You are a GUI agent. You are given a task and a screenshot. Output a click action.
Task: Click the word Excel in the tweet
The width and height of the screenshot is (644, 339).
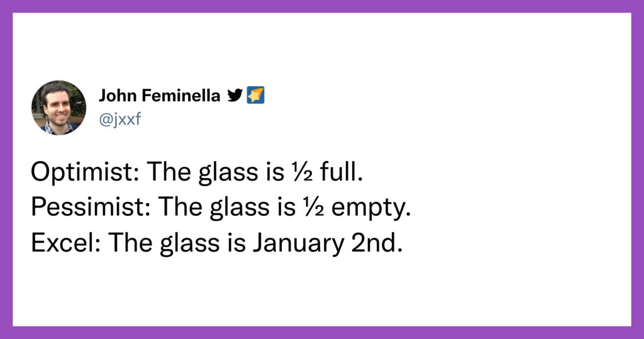(x=62, y=242)
